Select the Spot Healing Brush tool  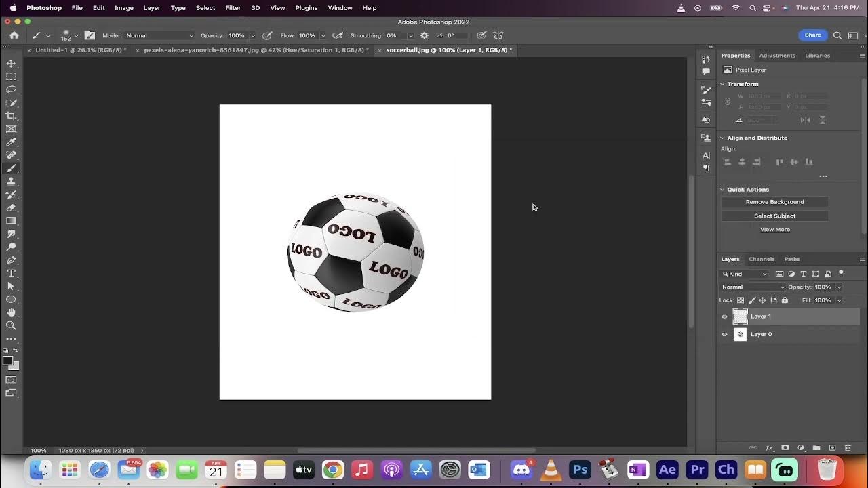11,155
